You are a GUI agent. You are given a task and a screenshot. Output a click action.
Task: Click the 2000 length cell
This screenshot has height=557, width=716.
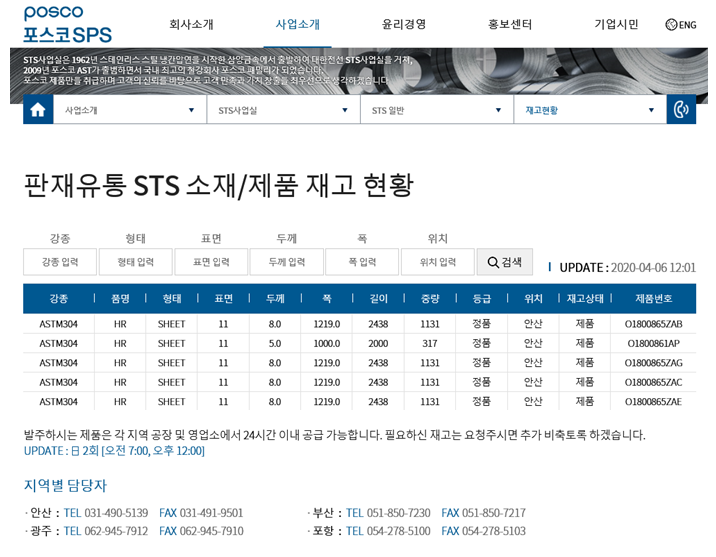click(379, 343)
